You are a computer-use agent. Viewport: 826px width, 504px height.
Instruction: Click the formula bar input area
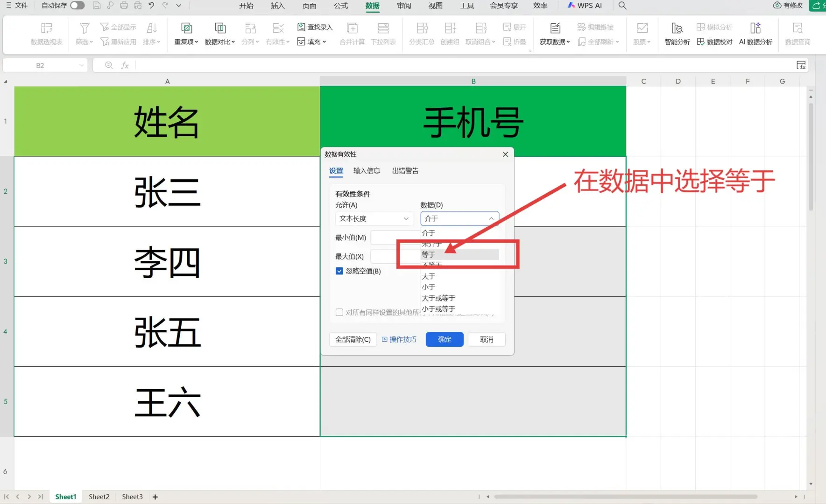point(465,65)
